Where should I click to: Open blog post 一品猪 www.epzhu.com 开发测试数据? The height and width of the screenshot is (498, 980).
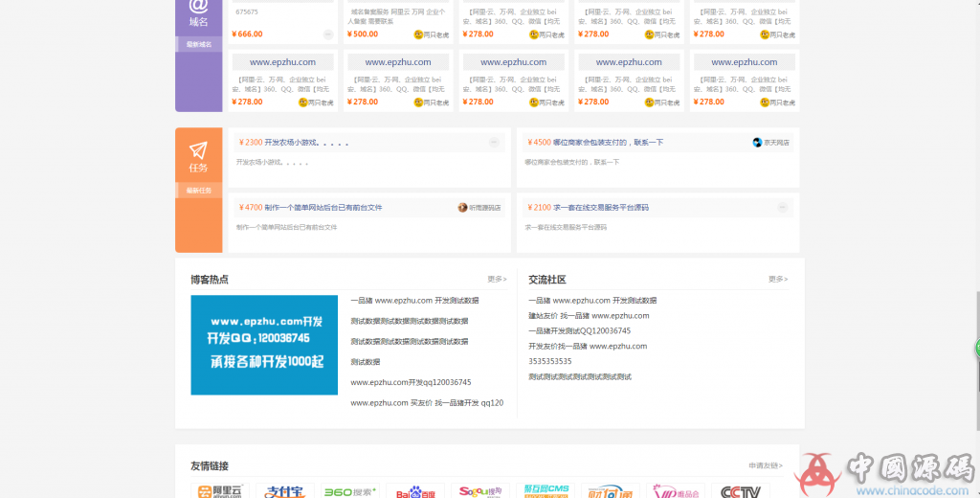pyautogui.click(x=414, y=301)
